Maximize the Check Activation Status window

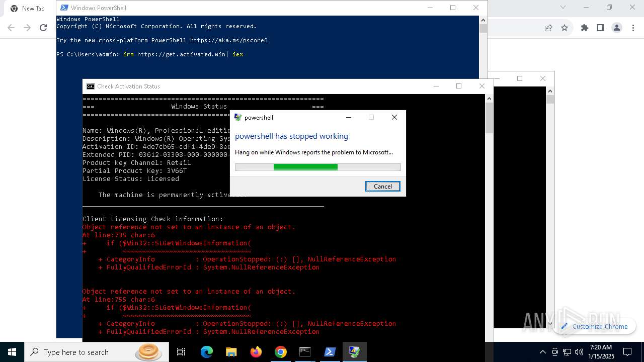459,86
